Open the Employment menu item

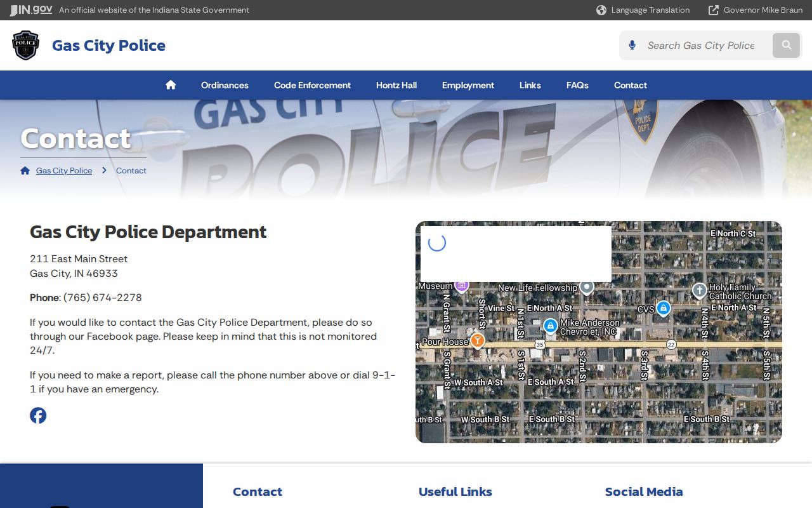click(468, 85)
